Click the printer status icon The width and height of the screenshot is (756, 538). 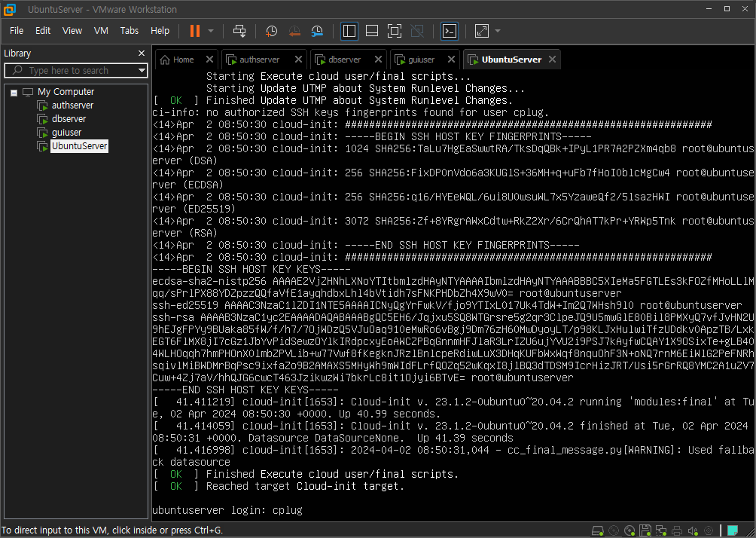click(x=677, y=530)
